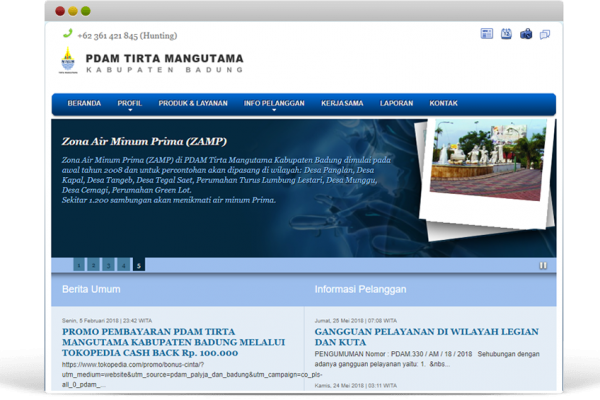Click the yellow minimize window button
This screenshot has width=600, height=400.
73,11
